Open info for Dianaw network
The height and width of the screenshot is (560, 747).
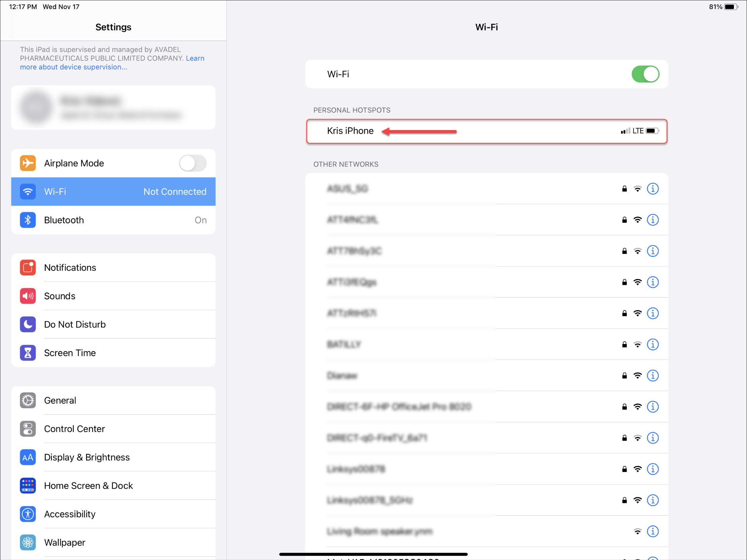pyautogui.click(x=652, y=375)
